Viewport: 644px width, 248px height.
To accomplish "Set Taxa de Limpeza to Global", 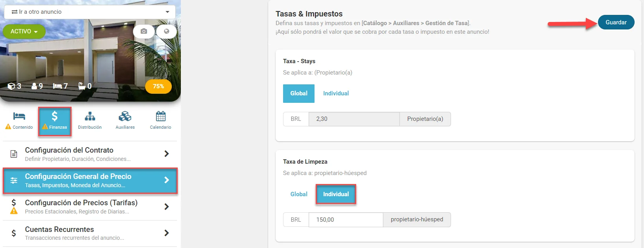I will (x=299, y=194).
